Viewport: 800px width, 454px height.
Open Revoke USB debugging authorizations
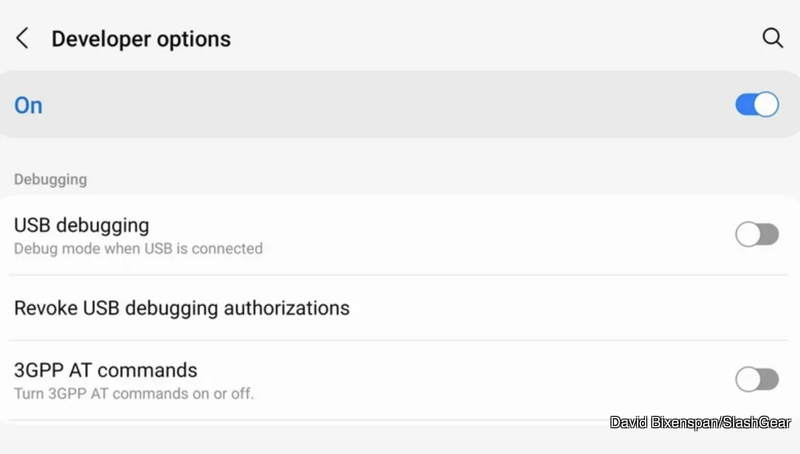coord(182,308)
